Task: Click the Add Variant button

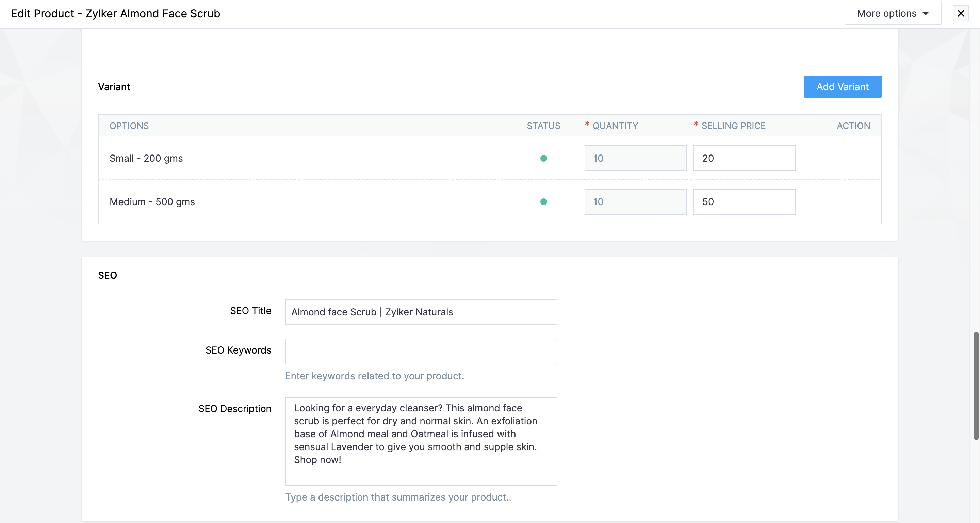Action: coord(842,87)
